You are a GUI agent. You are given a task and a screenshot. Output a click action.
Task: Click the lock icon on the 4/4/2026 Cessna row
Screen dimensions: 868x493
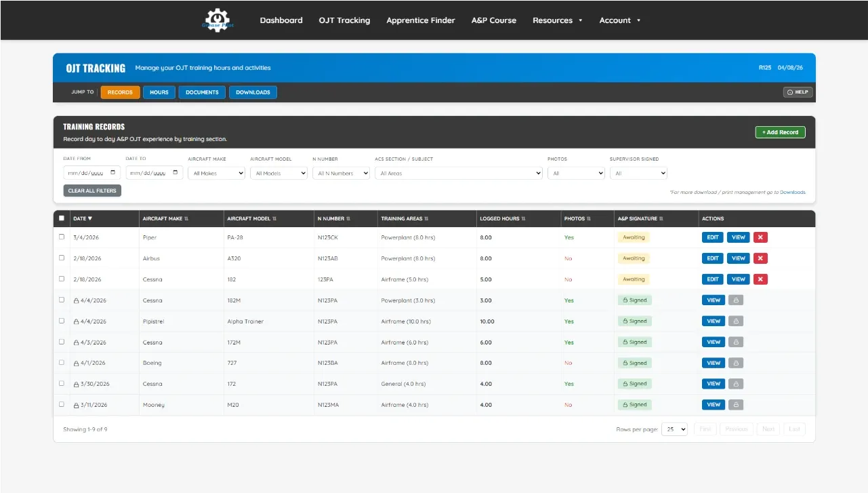[736, 300]
